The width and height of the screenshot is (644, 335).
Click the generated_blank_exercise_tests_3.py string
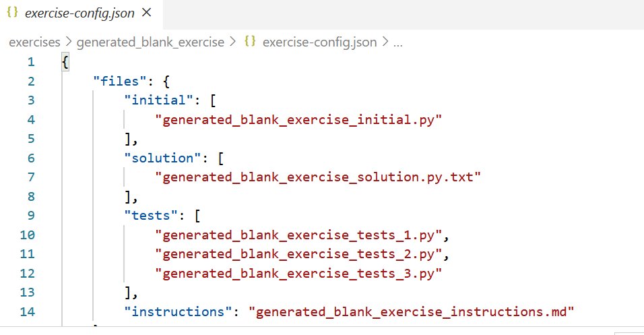[x=298, y=273]
